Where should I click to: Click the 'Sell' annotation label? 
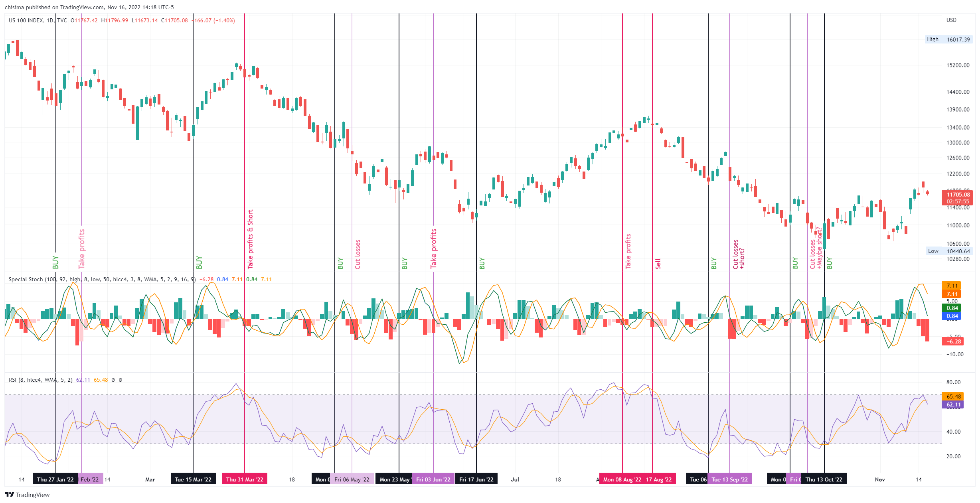[x=658, y=264]
